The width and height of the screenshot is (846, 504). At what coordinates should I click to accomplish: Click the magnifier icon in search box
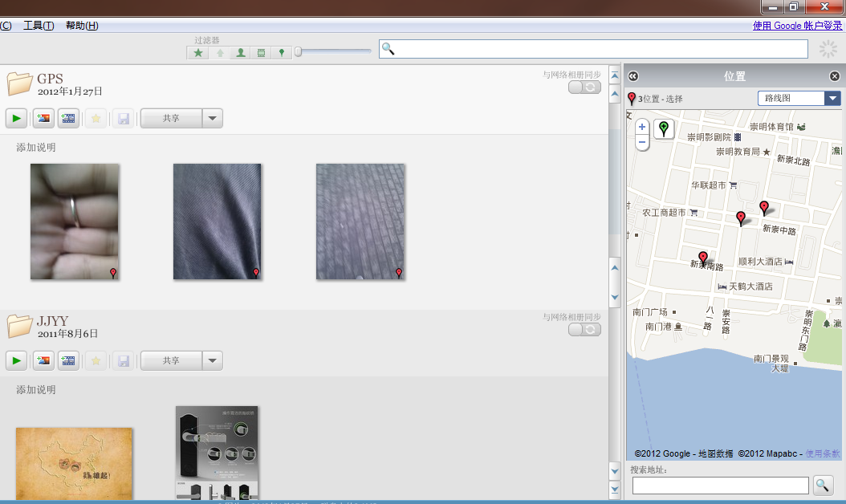click(x=388, y=49)
